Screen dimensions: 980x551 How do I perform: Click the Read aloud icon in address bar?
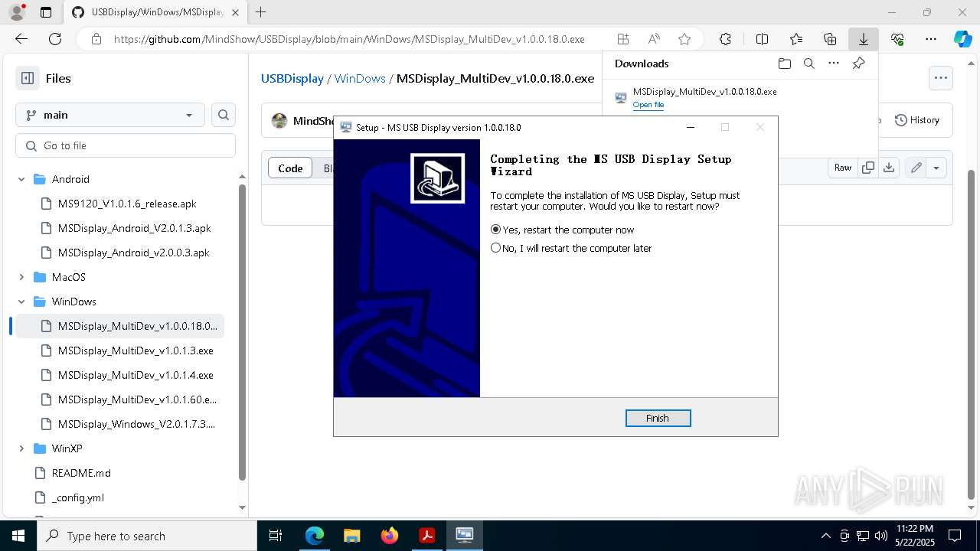[x=654, y=39]
